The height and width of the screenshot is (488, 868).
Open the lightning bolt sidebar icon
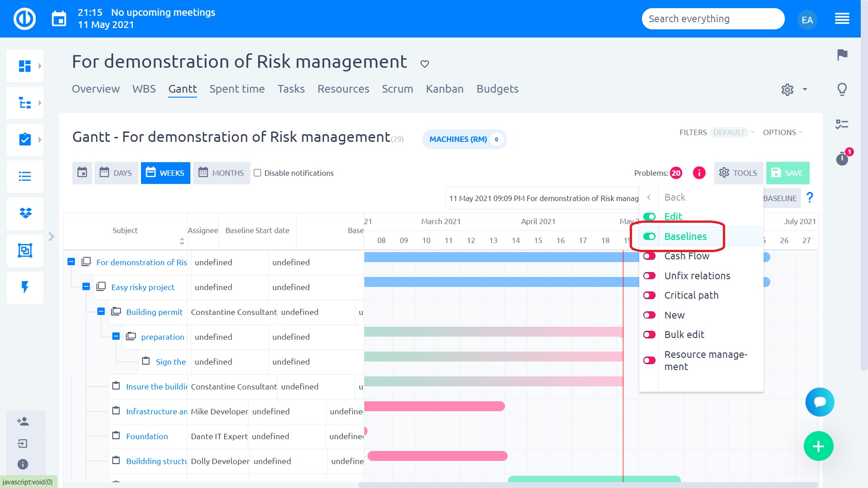tap(25, 287)
